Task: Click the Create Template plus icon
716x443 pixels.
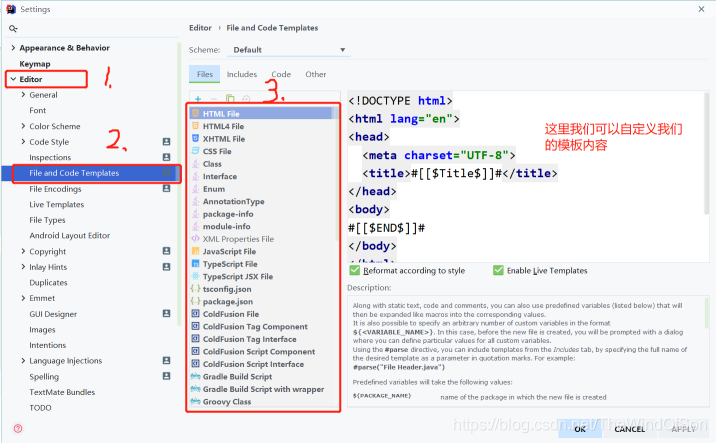Action: pyautogui.click(x=198, y=99)
